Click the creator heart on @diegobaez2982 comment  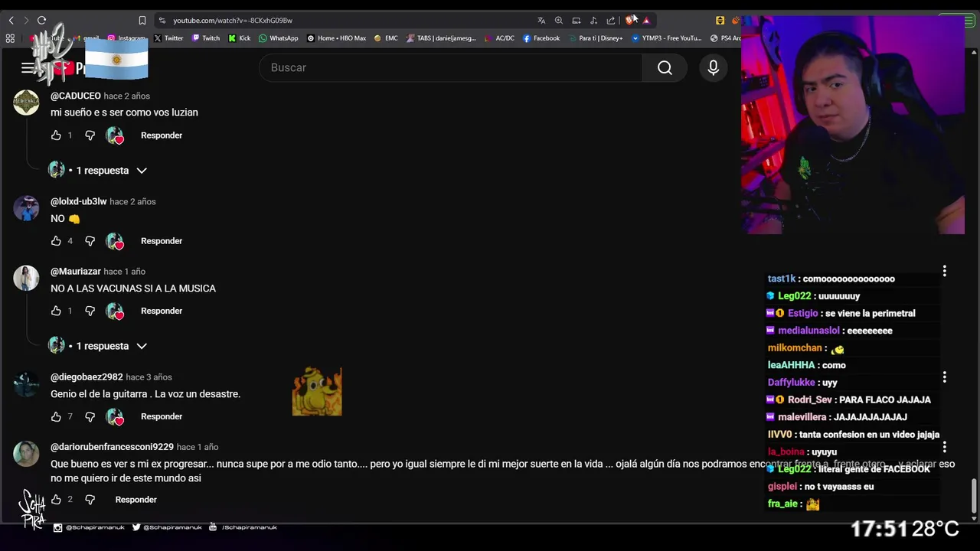pyautogui.click(x=115, y=417)
